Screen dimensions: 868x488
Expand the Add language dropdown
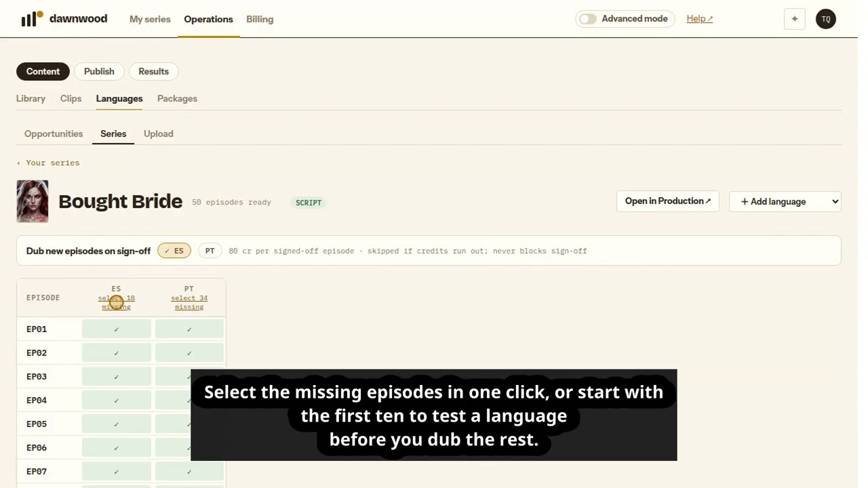click(x=785, y=201)
